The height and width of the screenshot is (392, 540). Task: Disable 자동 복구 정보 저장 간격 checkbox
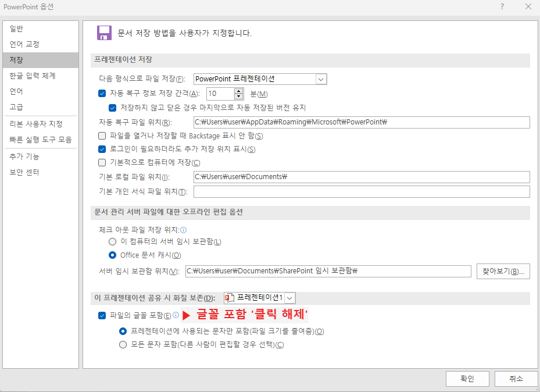click(101, 94)
